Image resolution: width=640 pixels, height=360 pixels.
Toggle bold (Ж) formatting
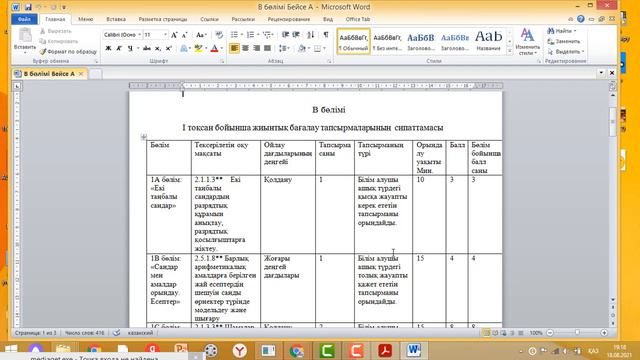pos(109,48)
